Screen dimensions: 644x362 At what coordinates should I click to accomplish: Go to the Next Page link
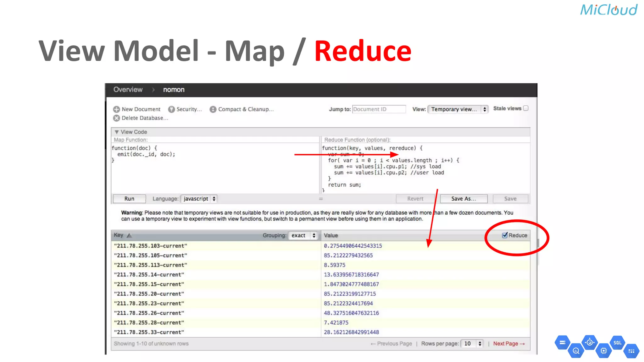[x=508, y=344]
